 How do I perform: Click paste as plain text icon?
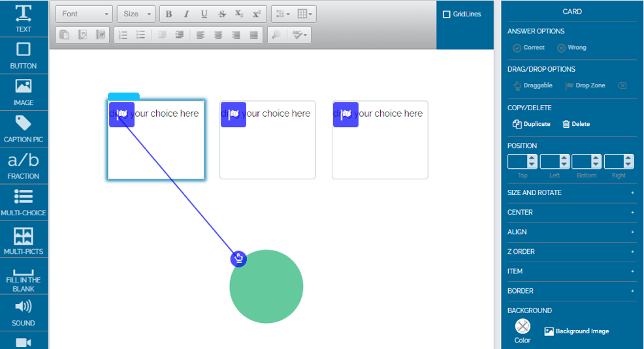click(x=82, y=35)
